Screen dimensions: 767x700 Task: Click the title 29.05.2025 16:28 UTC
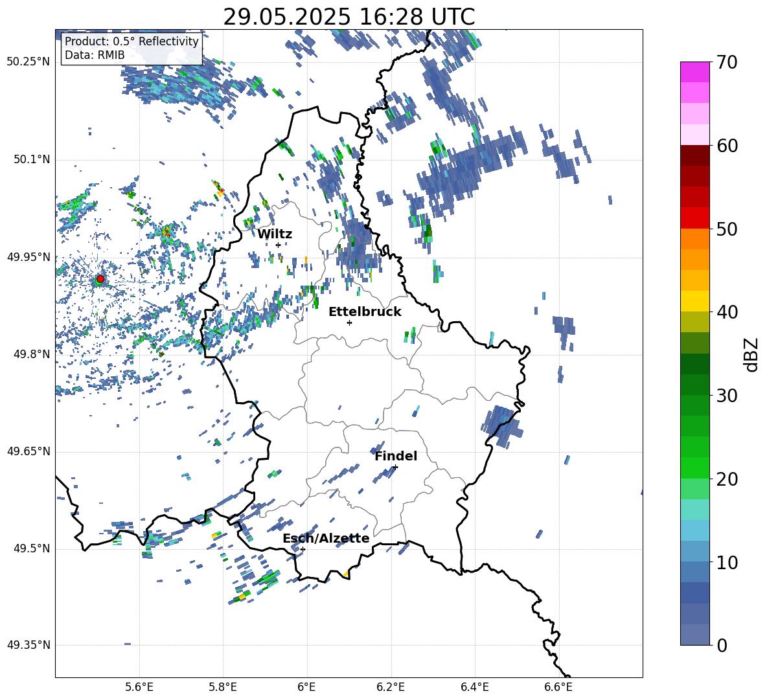point(349,17)
